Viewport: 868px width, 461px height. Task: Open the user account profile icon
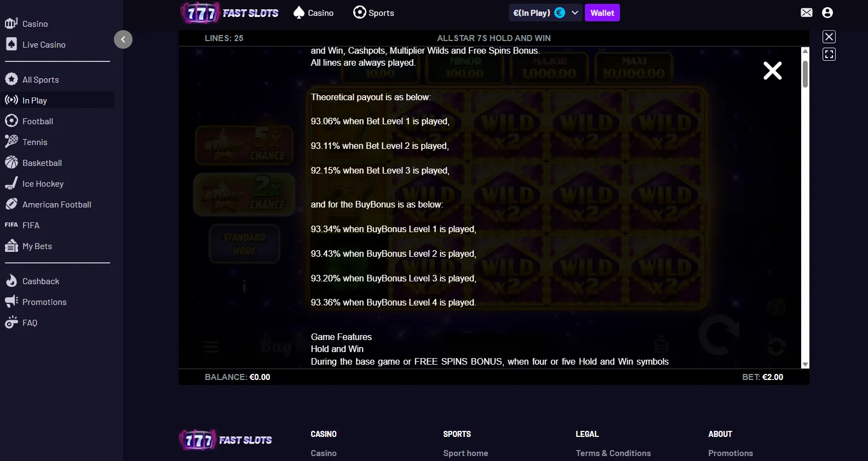point(827,13)
